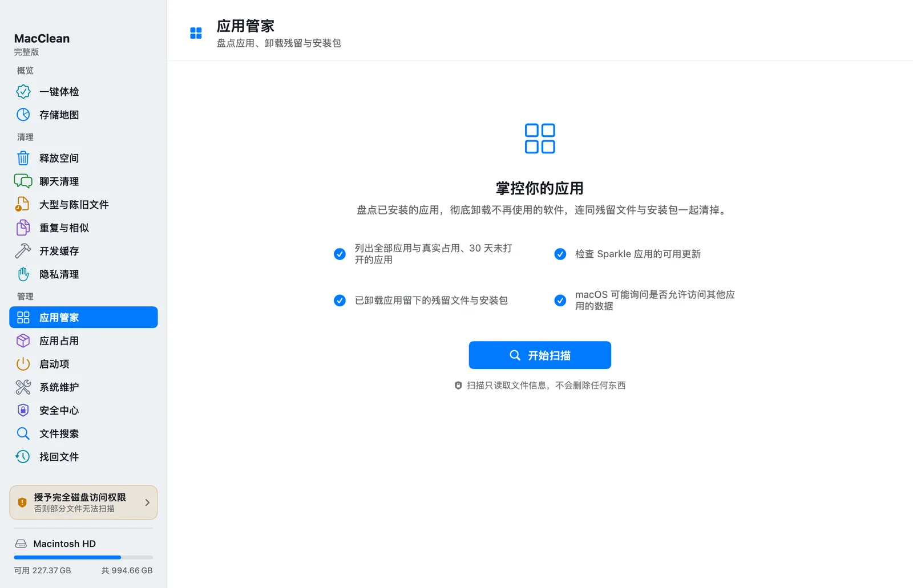Click the MacClean app title

(42, 38)
